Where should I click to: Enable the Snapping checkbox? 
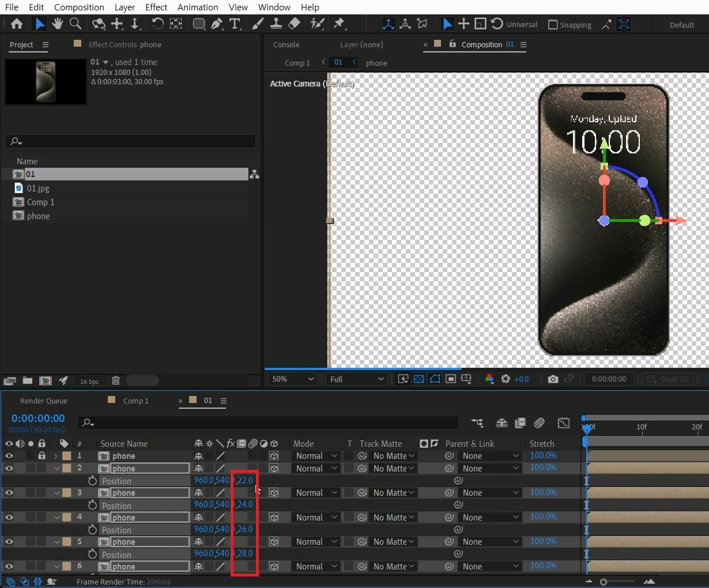click(x=553, y=25)
